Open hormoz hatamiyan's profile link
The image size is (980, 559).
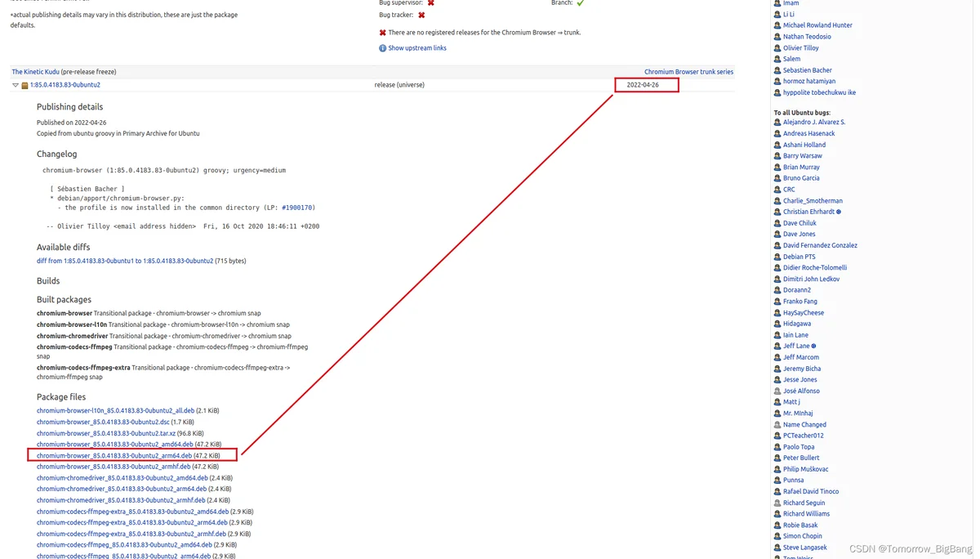(x=809, y=82)
